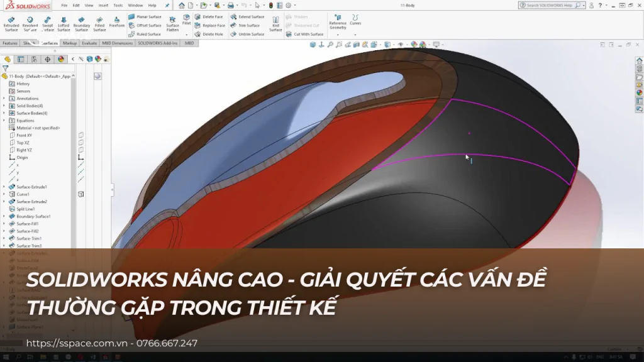Screen dimensions: 644x362
Task: Click the Delete Hole command
Action: point(209,34)
